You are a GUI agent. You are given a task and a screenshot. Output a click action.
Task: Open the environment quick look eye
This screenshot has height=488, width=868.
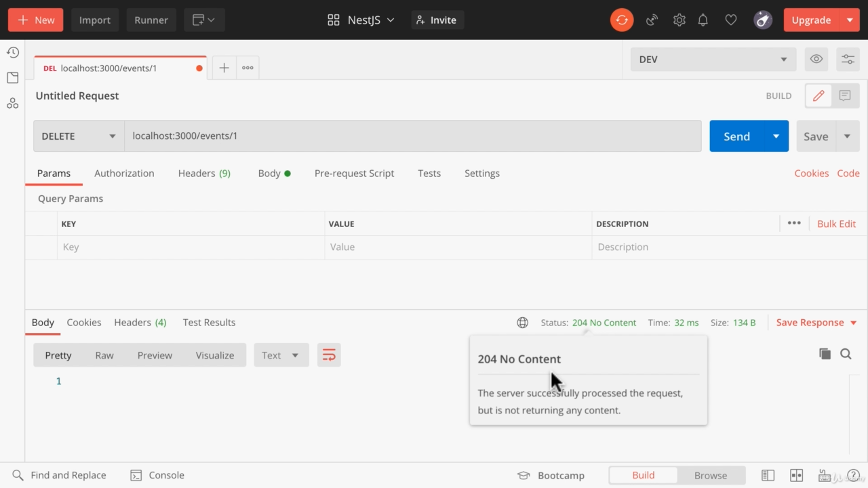tap(816, 59)
